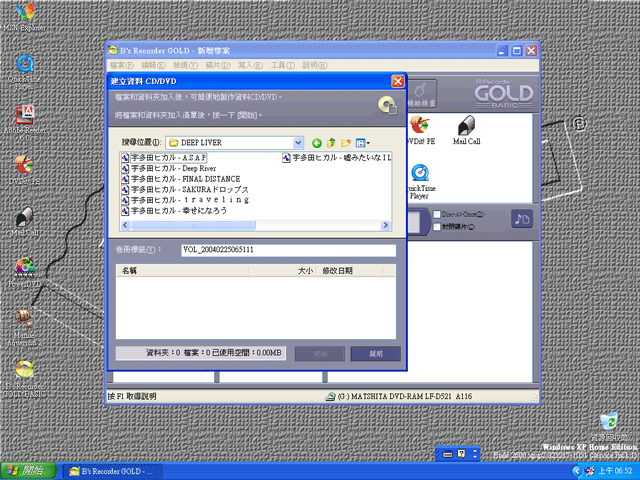640x480 pixels.
Task: Open the 寫入(R) menu
Action: point(250,65)
